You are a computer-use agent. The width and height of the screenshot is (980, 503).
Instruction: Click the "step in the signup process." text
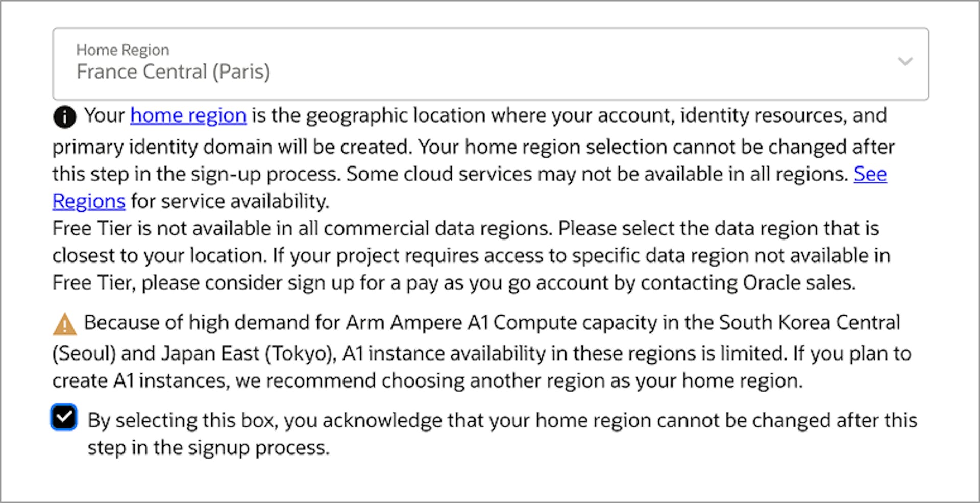[x=208, y=448]
